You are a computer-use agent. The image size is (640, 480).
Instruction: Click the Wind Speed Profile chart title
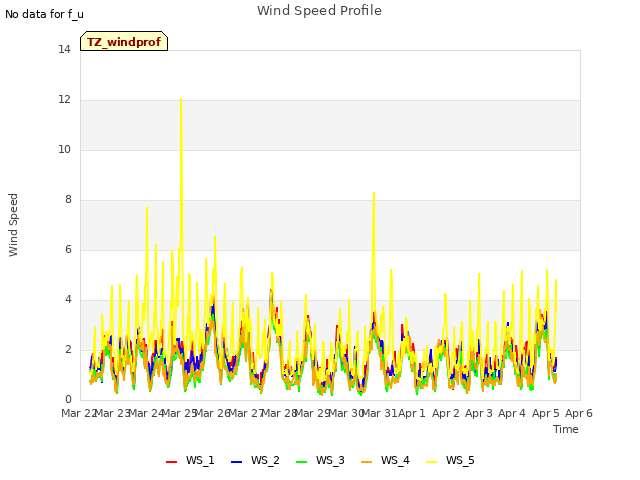319,11
